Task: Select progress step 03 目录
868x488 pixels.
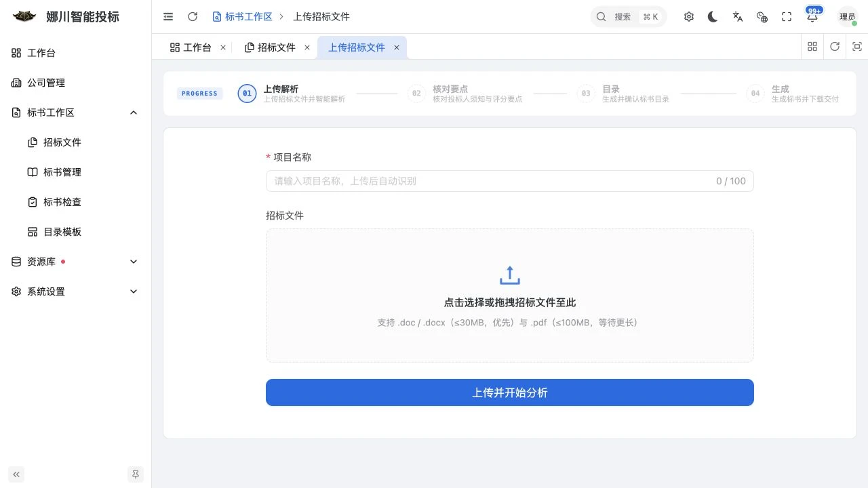Action: pyautogui.click(x=623, y=94)
